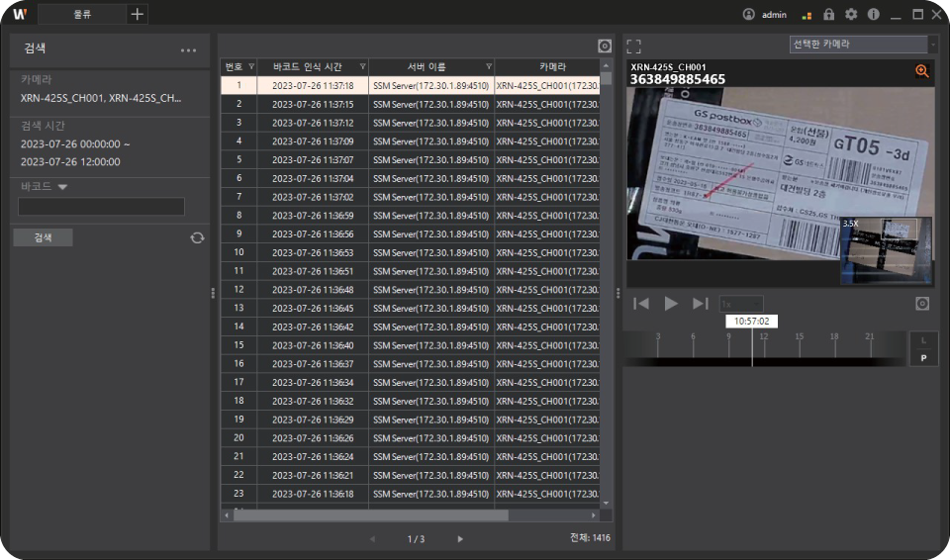The height and width of the screenshot is (560, 950).
Task: Open the 1x playback speed dropdown
Action: point(740,304)
